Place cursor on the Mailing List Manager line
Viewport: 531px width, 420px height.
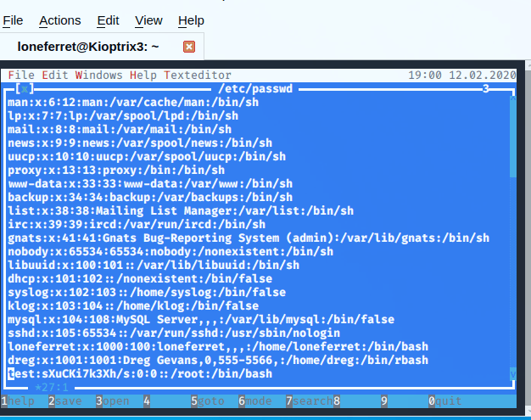181,210
